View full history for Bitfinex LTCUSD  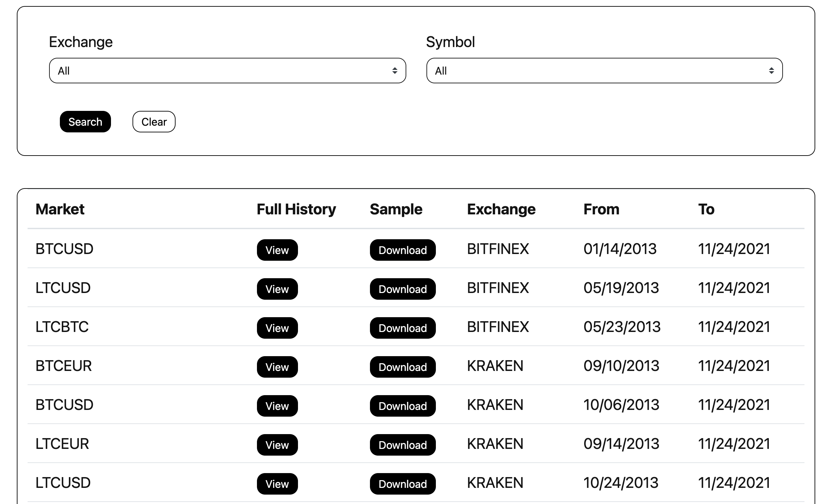277,289
